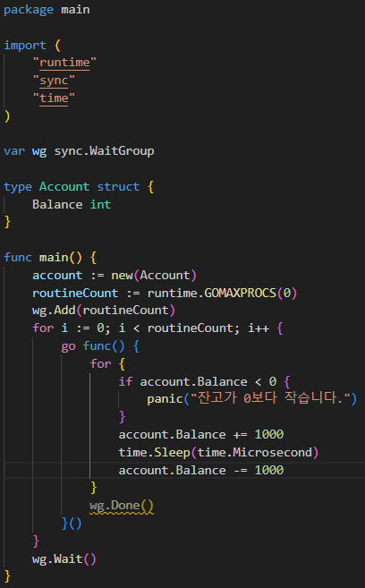Click the package keyword
Viewport: 365px width, 588px height.
29,10
